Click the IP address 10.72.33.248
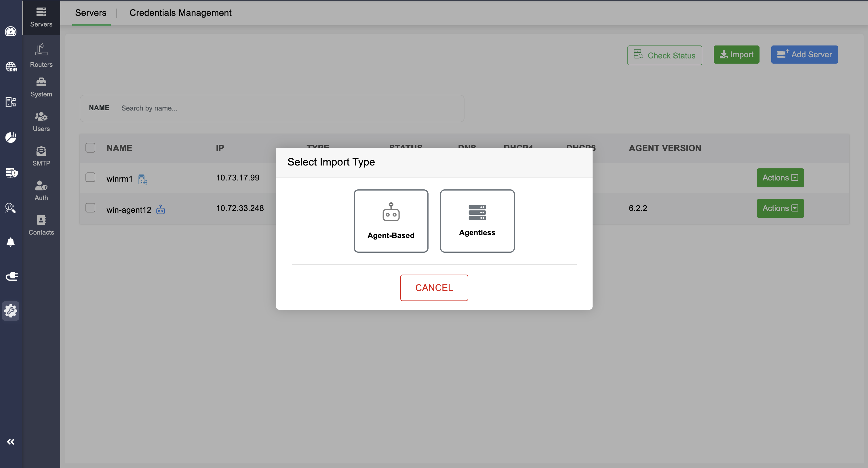The height and width of the screenshot is (468, 868). pos(240,208)
